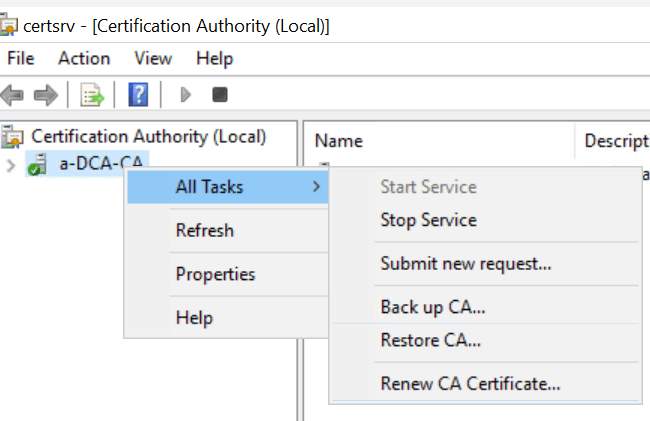650x421 pixels.
Task: Open the File menu
Action: (x=21, y=58)
